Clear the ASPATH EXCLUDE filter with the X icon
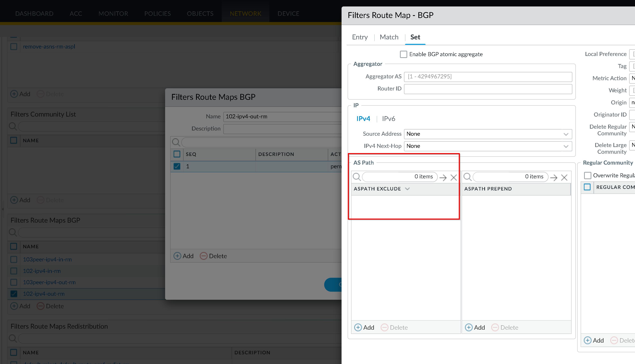Screen dimensions: 635x364 pos(454,178)
